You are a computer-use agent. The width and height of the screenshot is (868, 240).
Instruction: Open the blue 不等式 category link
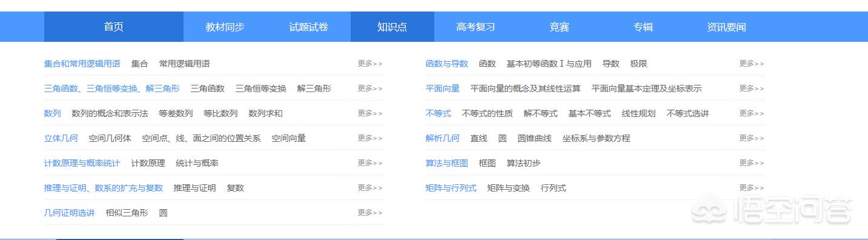click(x=439, y=113)
